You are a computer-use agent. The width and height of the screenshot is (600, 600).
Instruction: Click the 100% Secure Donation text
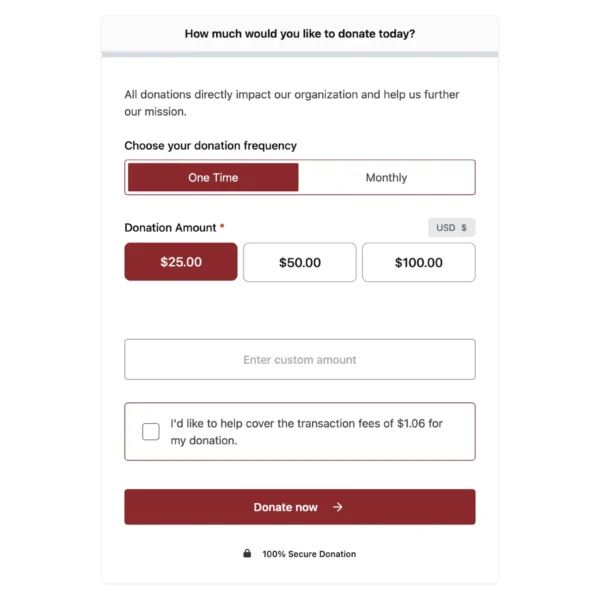(x=308, y=553)
